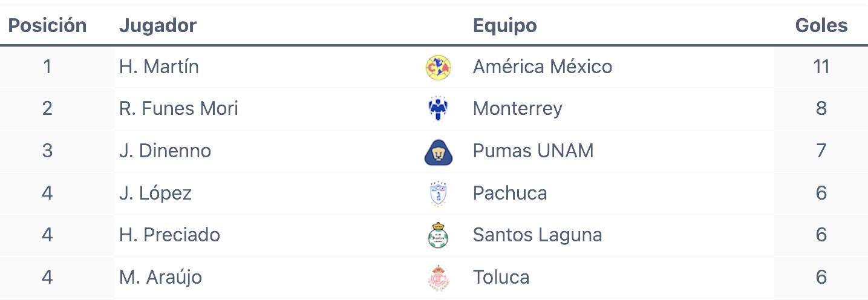Click the Monterrey team logo
Screen dimensions: 868x300
[x=438, y=109]
